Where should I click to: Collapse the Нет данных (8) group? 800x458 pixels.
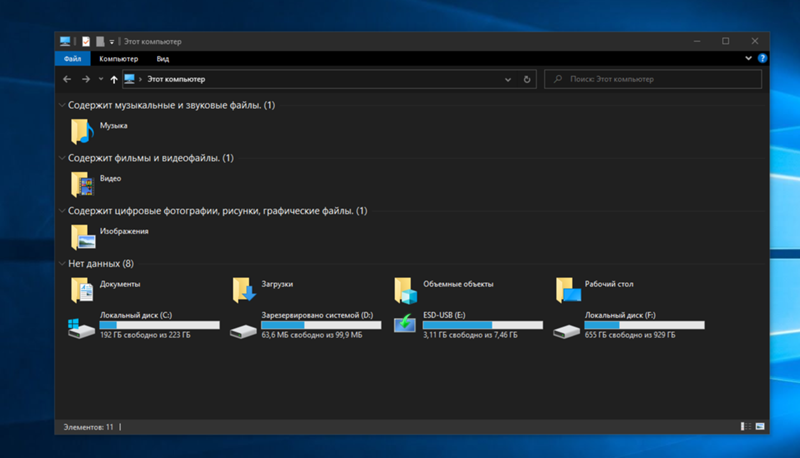point(62,264)
